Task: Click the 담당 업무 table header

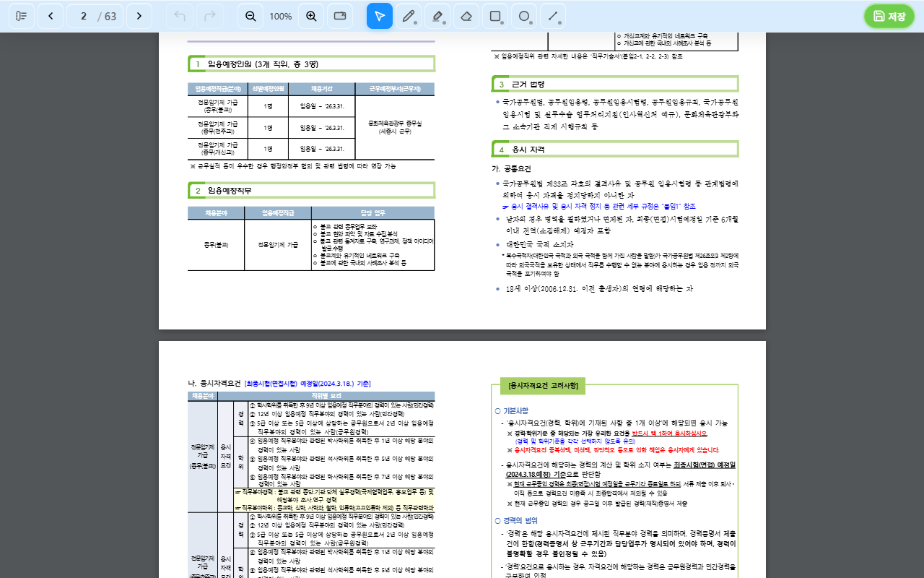Action: pos(373,213)
